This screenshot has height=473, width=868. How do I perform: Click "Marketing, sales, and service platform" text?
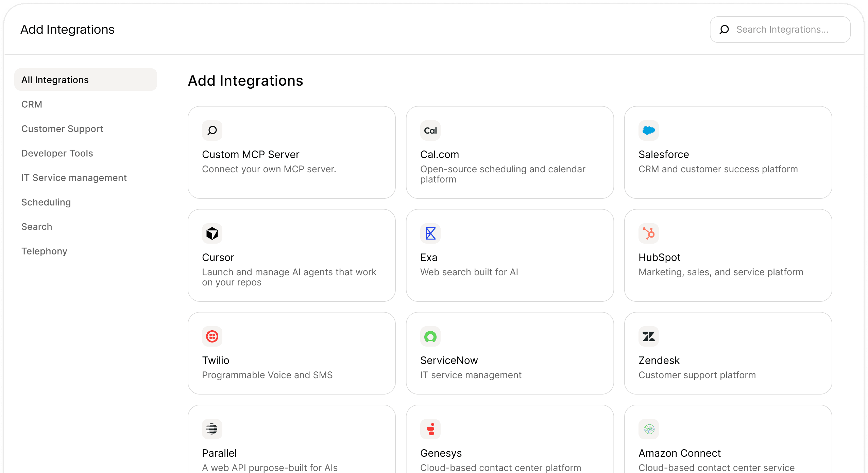pos(721,272)
